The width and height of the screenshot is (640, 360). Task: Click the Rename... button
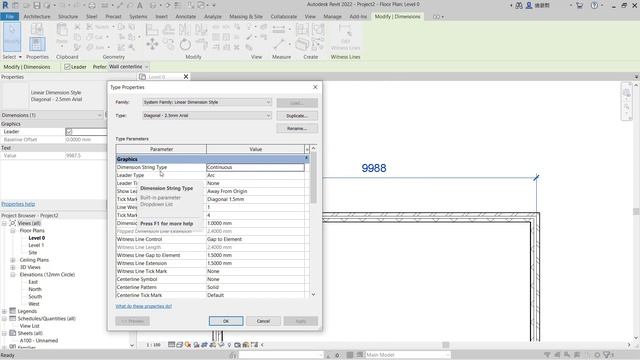tap(297, 129)
